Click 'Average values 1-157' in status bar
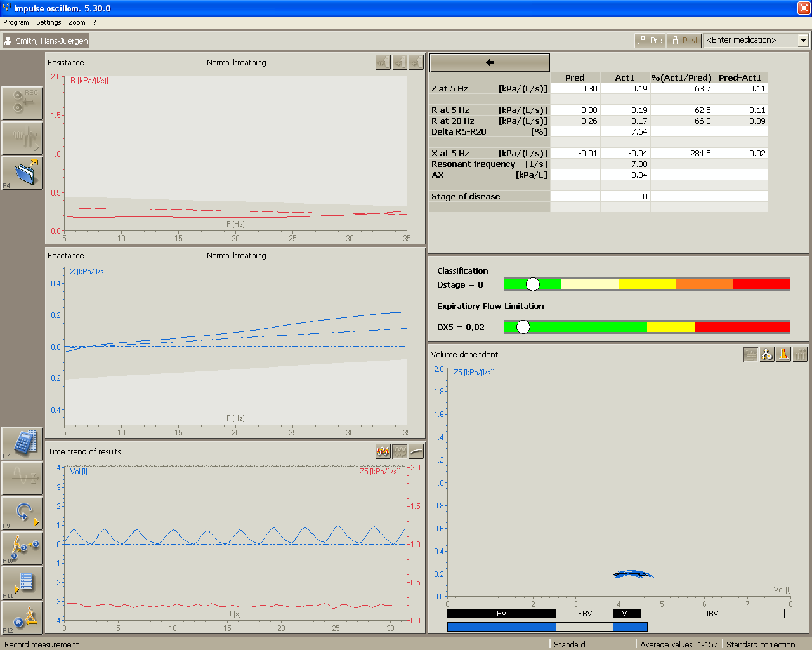The height and width of the screenshot is (650, 812). (x=679, y=644)
